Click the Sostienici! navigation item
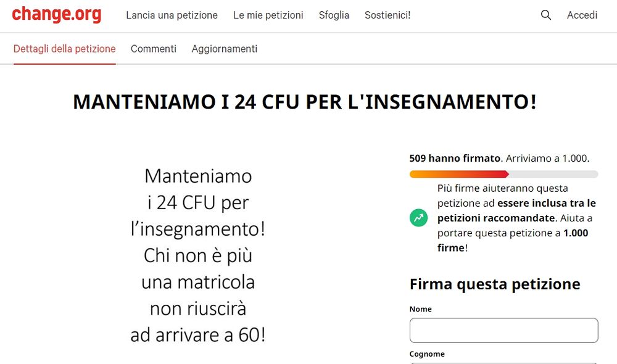 click(x=387, y=15)
